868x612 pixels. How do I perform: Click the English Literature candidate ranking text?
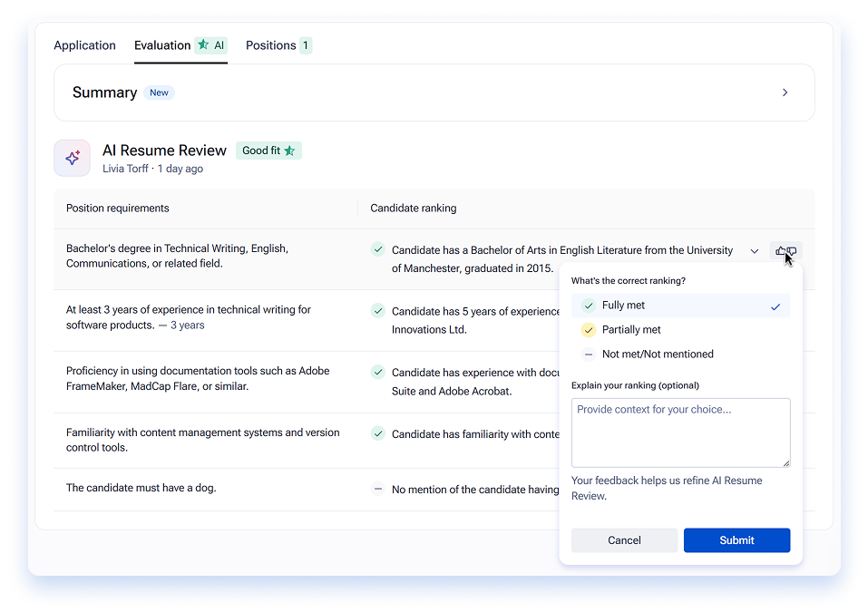[x=562, y=259]
